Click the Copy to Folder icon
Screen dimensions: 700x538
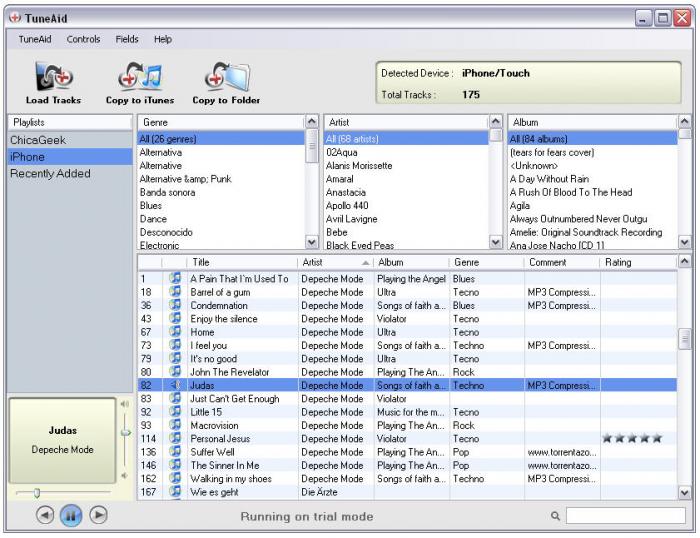[225, 78]
